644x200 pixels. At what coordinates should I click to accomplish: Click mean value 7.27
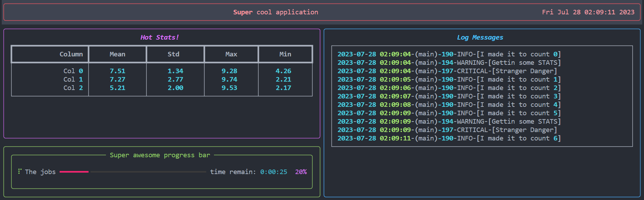(x=118, y=80)
